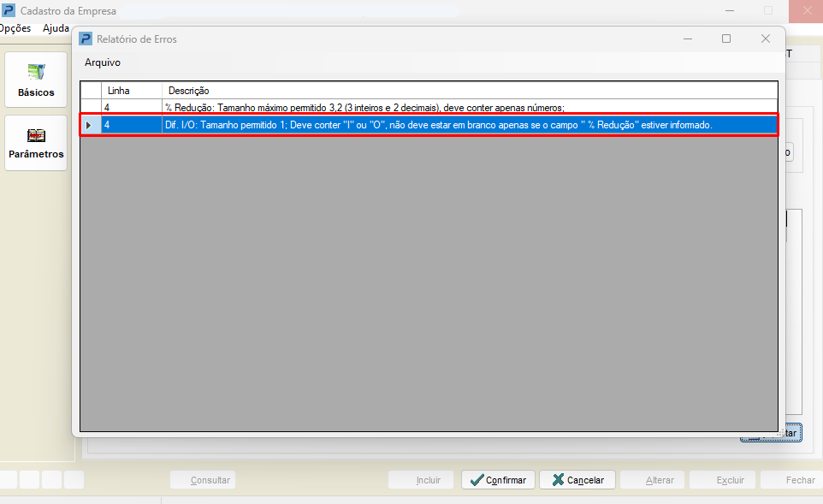The height and width of the screenshot is (504, 823).
Task: Open the Ajuda menu
Action: 56,28
